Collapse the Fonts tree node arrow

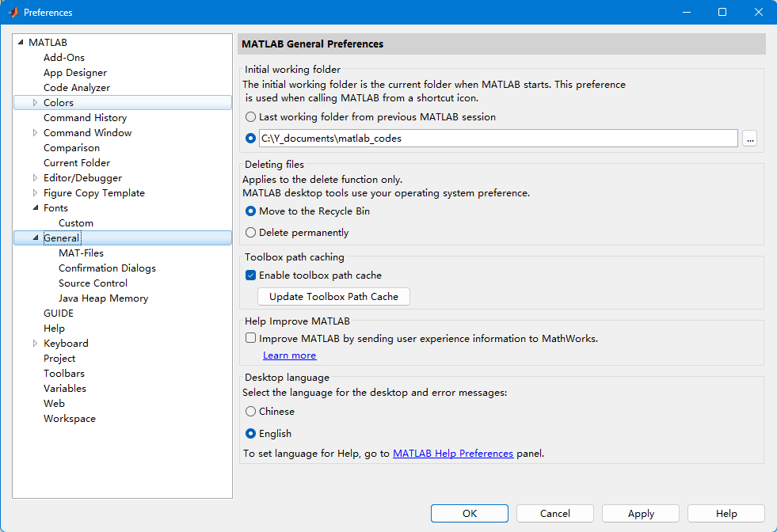tap(35, 208)
